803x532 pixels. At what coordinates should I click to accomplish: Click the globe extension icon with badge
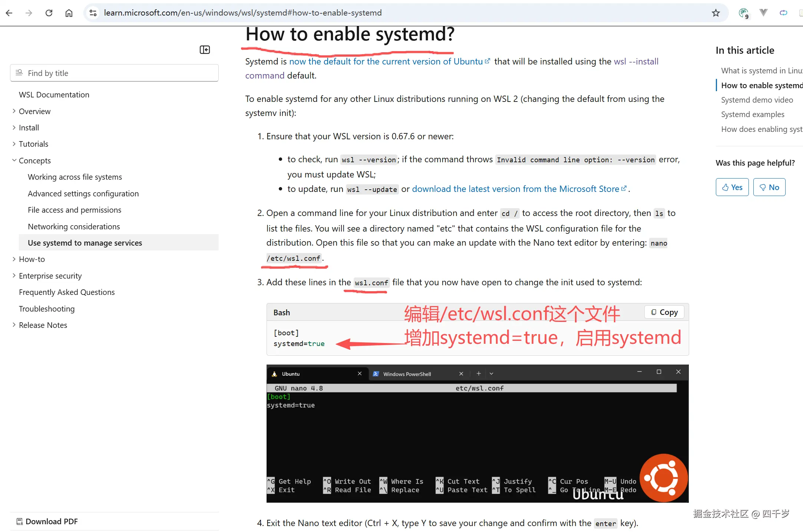point(743,13)
